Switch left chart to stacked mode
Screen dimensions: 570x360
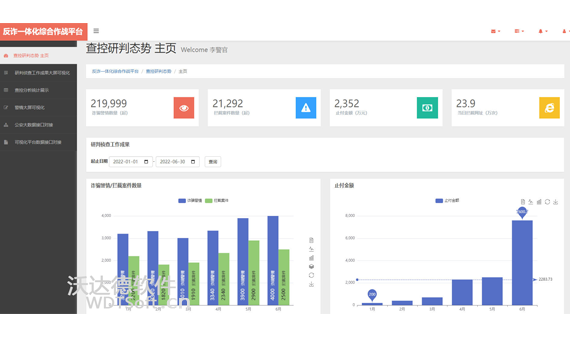coord(311,267)
